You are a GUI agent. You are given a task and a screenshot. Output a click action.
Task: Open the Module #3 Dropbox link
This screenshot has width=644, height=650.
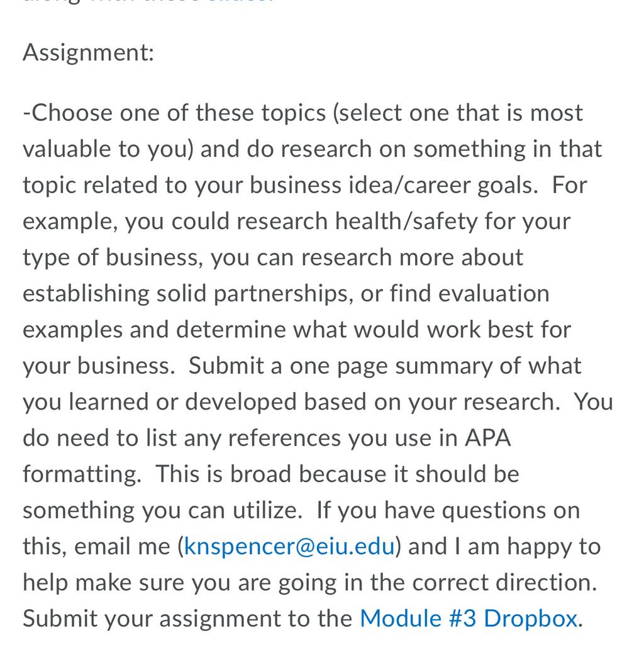[469, 619]
